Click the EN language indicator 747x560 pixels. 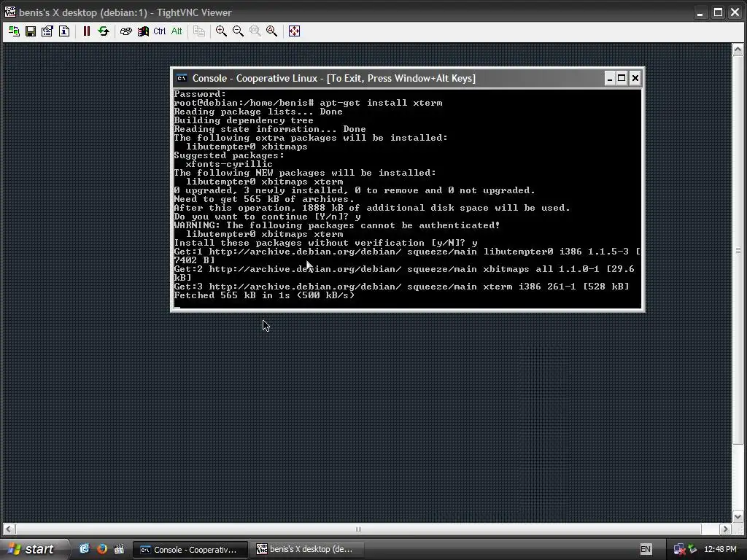click(646, 549)
